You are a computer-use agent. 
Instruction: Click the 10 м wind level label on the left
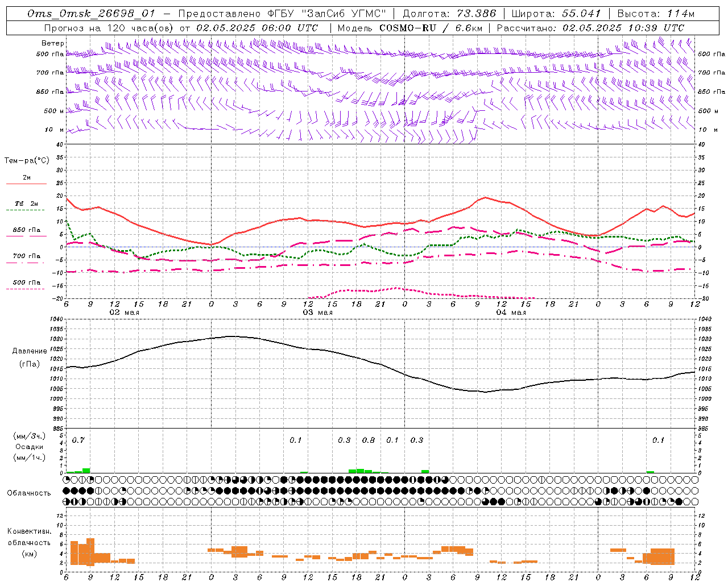pyautogui.click(x=55, y=130)
